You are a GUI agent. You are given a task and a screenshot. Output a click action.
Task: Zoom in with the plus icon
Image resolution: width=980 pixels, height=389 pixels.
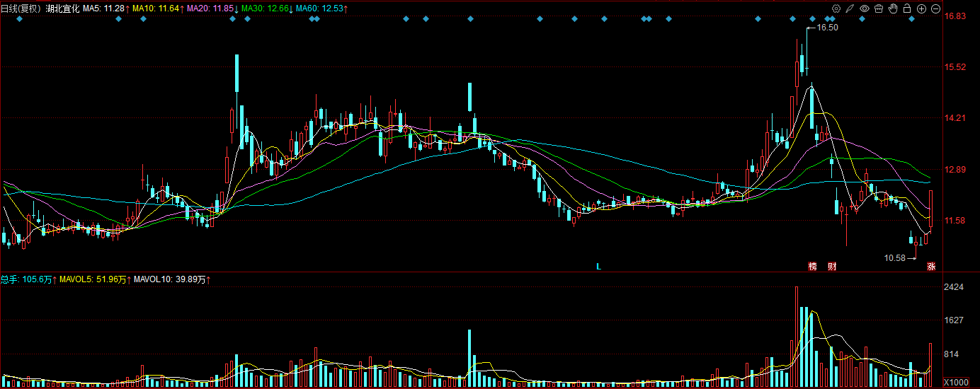tap(921, 8)
